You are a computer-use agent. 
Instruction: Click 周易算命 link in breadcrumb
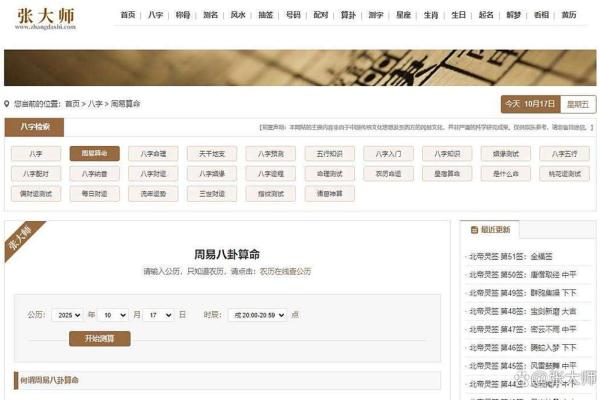point(126,104)
